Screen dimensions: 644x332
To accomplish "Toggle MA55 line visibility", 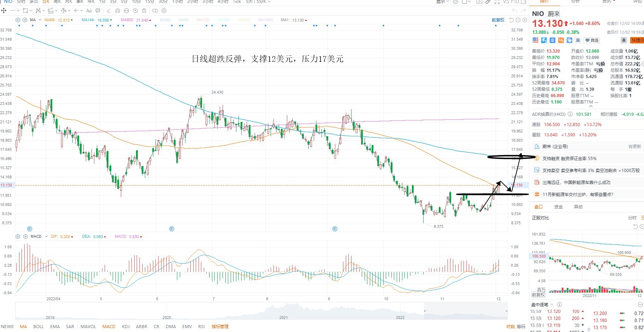I will point(59,20).
